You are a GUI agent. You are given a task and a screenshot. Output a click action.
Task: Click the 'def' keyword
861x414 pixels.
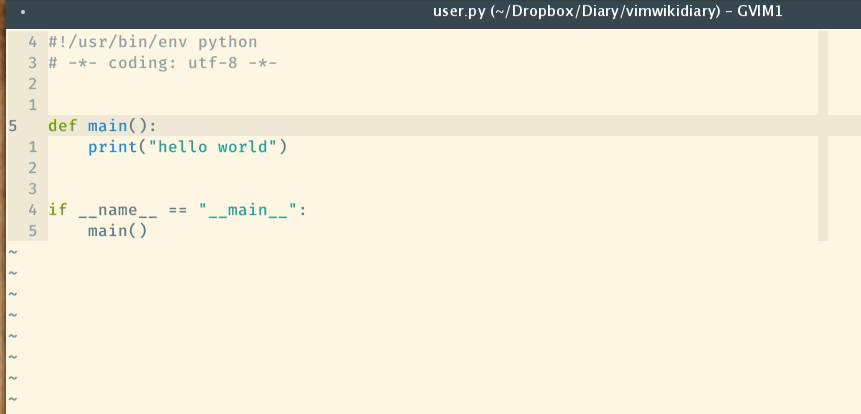pos(62,126)
